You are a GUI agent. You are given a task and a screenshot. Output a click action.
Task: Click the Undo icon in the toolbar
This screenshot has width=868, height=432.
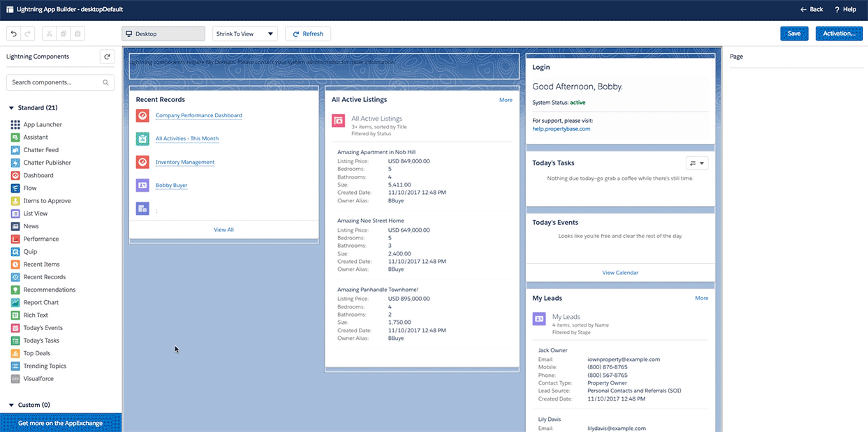13,33
